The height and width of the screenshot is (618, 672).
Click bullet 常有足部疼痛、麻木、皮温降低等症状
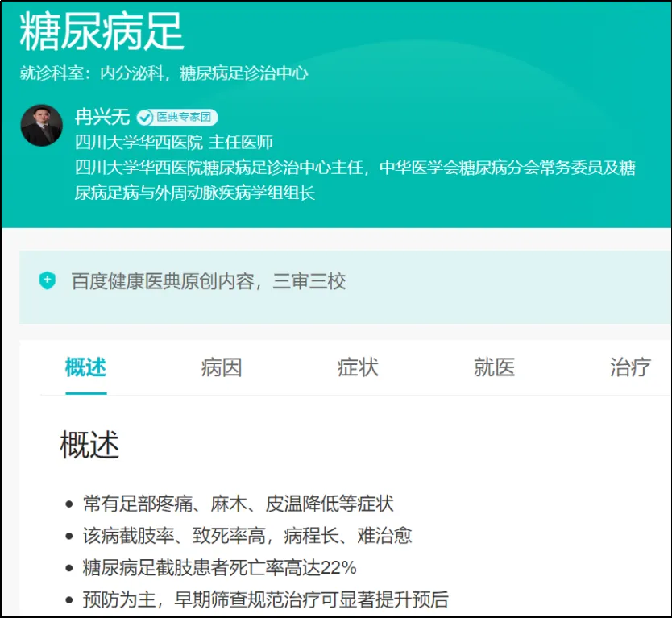tap(239, 504)
